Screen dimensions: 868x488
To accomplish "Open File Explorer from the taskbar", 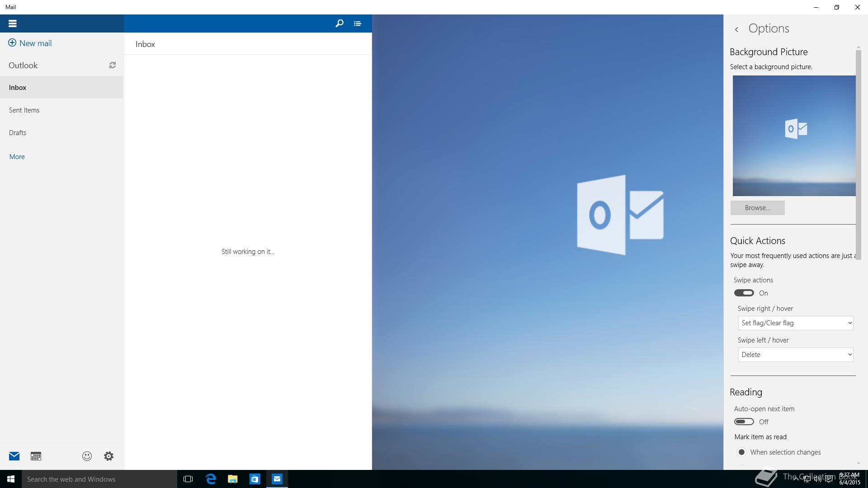I will pyautogui.click(x=233, y=479).
